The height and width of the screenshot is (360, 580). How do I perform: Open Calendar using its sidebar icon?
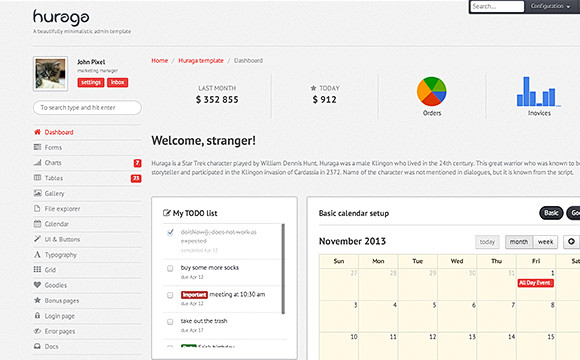(37, 224)
